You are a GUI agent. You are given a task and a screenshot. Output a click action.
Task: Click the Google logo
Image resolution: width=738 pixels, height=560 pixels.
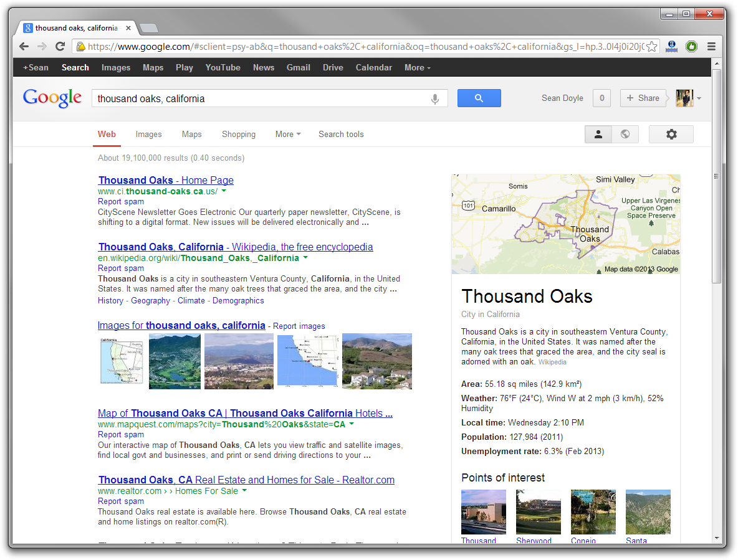[52, 98]
